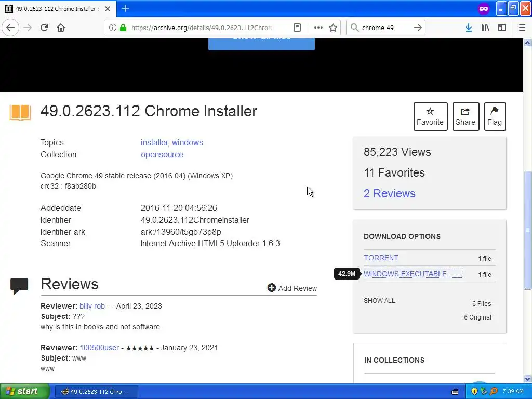Share this archive item

(x=465, y=116)
